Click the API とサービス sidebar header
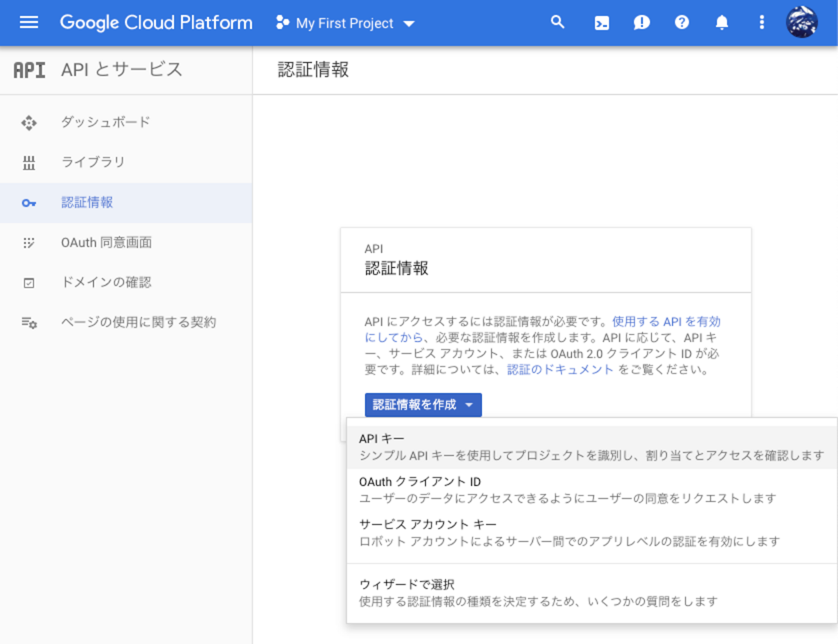This screenshot has width=838, height=644. coord(122,70)
